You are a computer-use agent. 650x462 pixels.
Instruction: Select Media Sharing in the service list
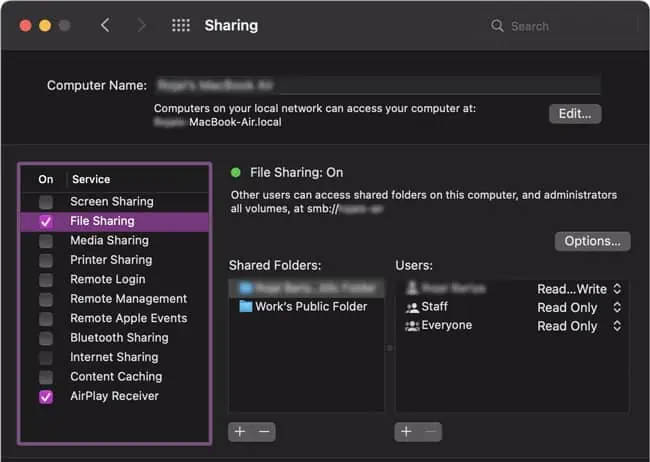coord(109,241)
